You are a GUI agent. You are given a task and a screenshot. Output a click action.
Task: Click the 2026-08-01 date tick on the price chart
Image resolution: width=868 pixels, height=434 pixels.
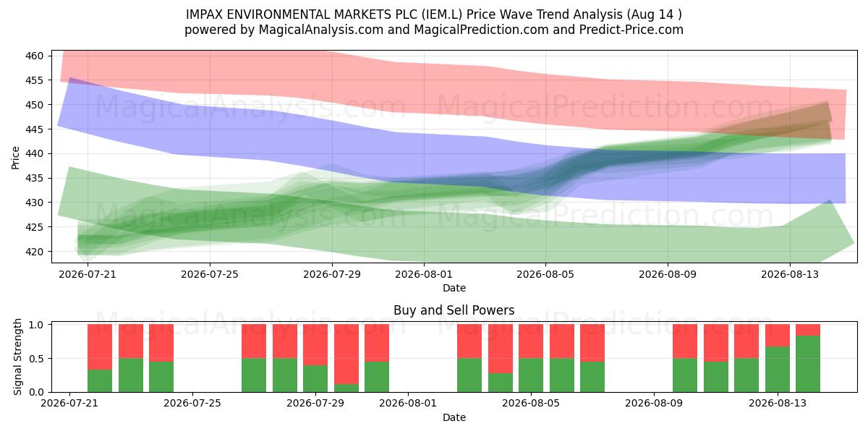click(x=423, y=274)
